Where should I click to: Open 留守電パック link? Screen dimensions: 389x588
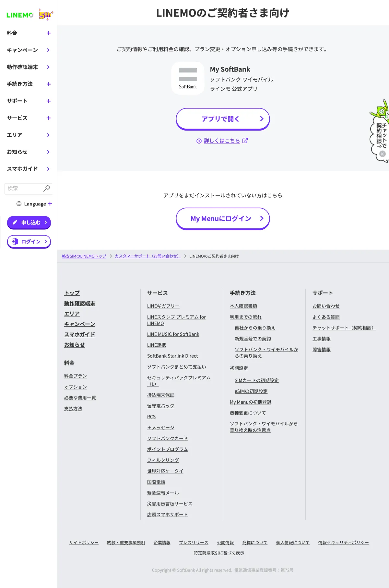coord(161,406)
